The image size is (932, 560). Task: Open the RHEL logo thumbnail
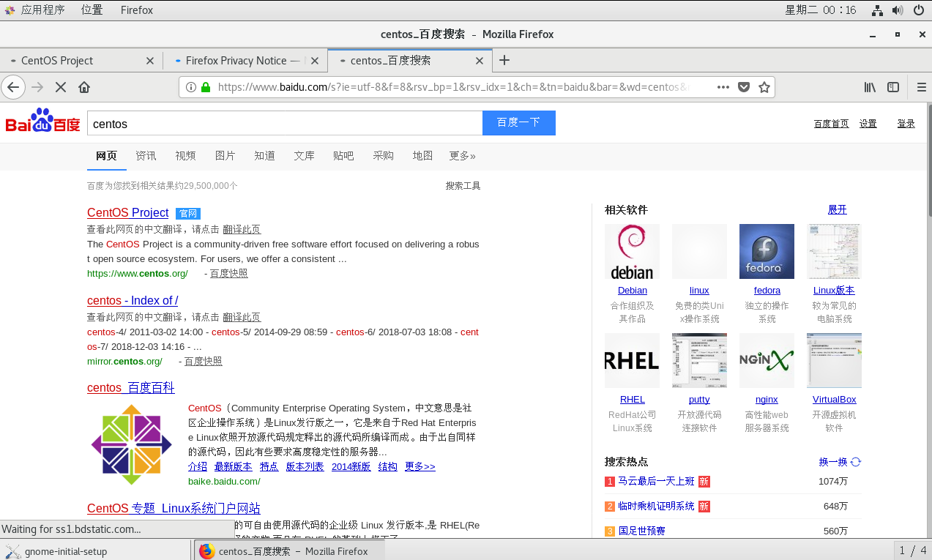pyautogui.click(x=632, y=360)
